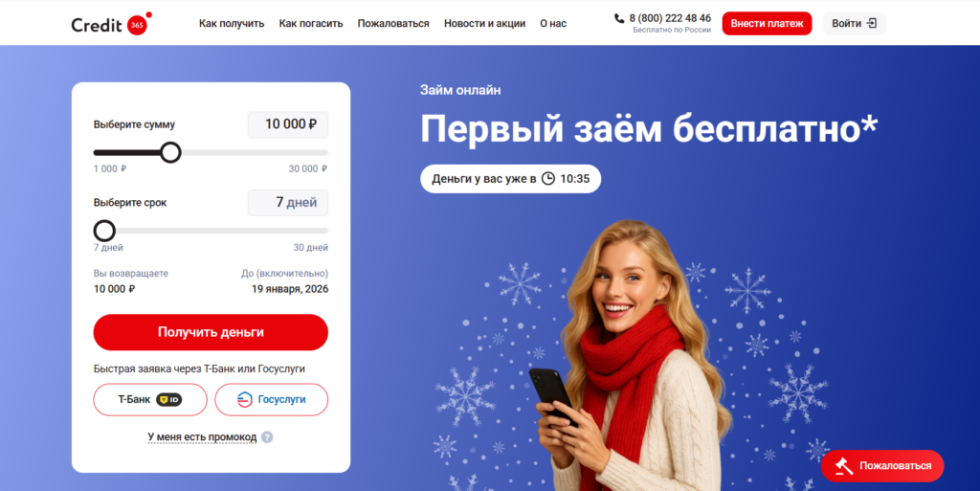Click the question mark icon near promo code
This screenshot has width=980, height=491.
click(x=268, y=437)
